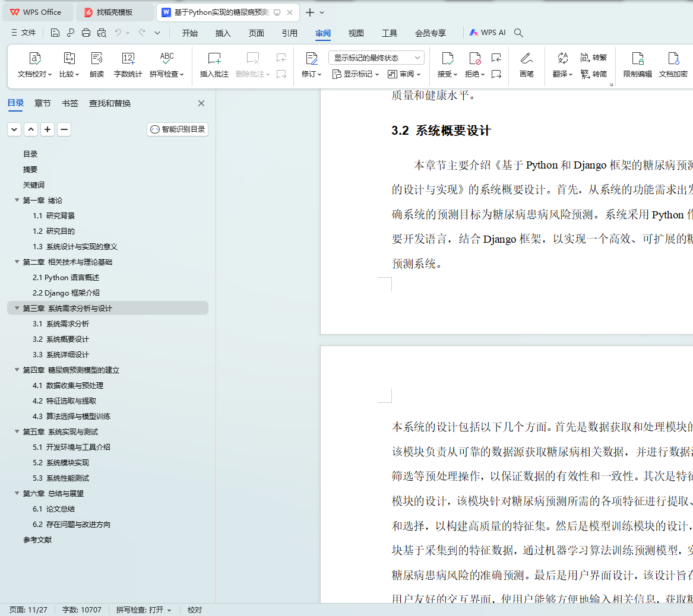Click the 插入批注 insert comment icon
The width and height of the screenshot is (693, 616).
coord(214,58)
